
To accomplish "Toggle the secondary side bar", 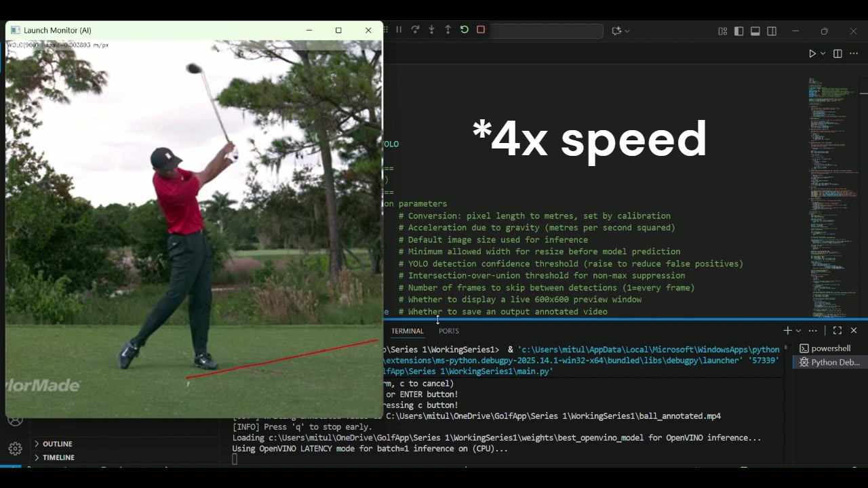I will (772, 31).
